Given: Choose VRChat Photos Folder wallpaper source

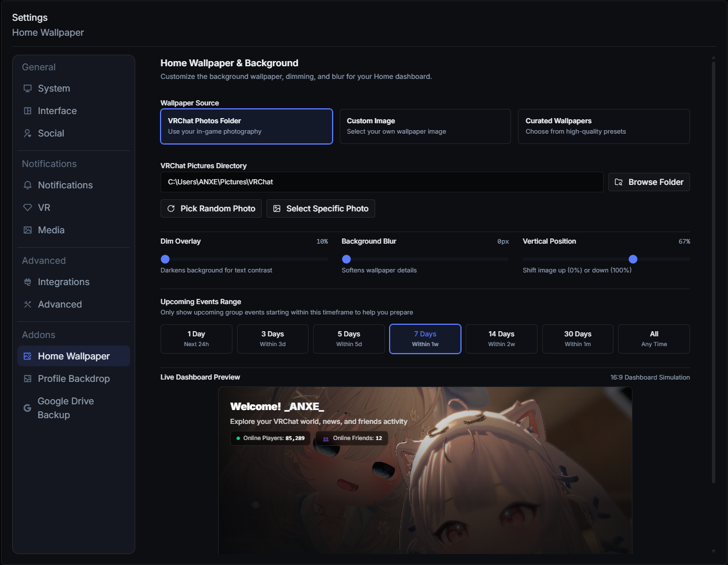Looking at the screenshot, I should (246, 126).
